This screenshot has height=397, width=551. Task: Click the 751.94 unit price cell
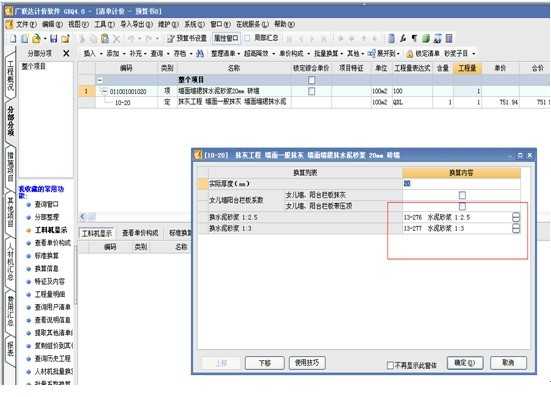pos(500,102)
